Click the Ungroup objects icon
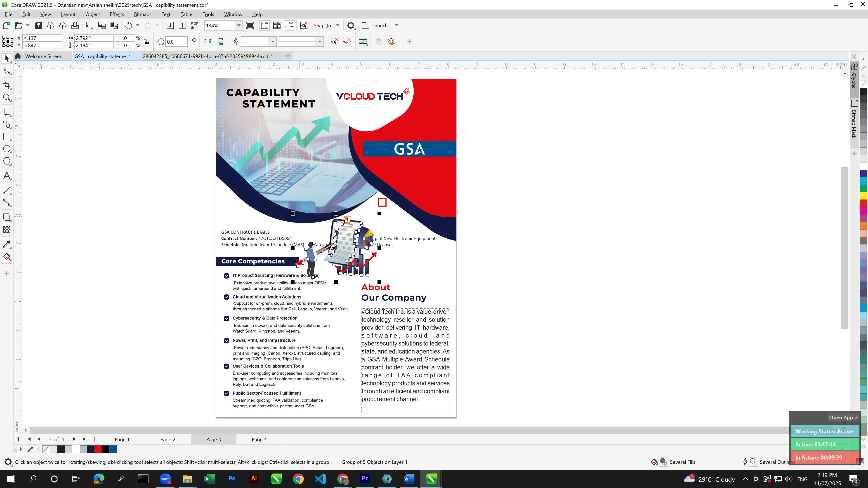This screenshot has width=868, height=488. click(x=335, y=41)
